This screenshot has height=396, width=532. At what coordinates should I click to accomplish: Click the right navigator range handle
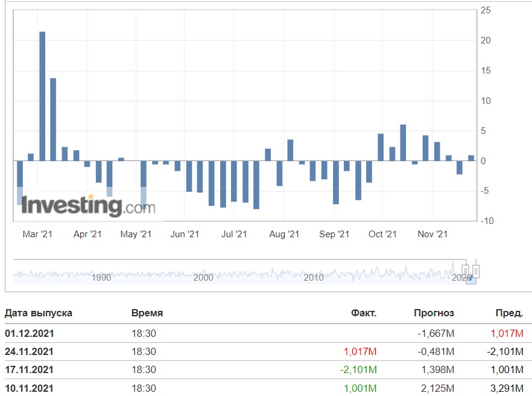click(x=476, y=270)
